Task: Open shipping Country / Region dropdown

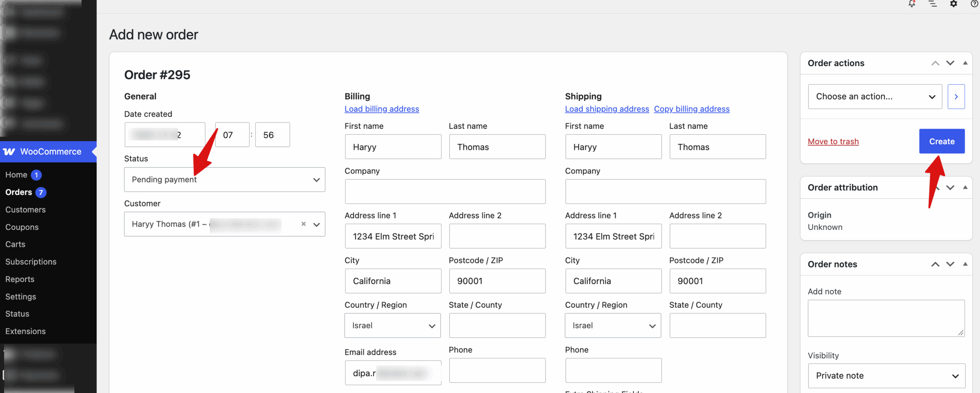Action: pos(613,325)
